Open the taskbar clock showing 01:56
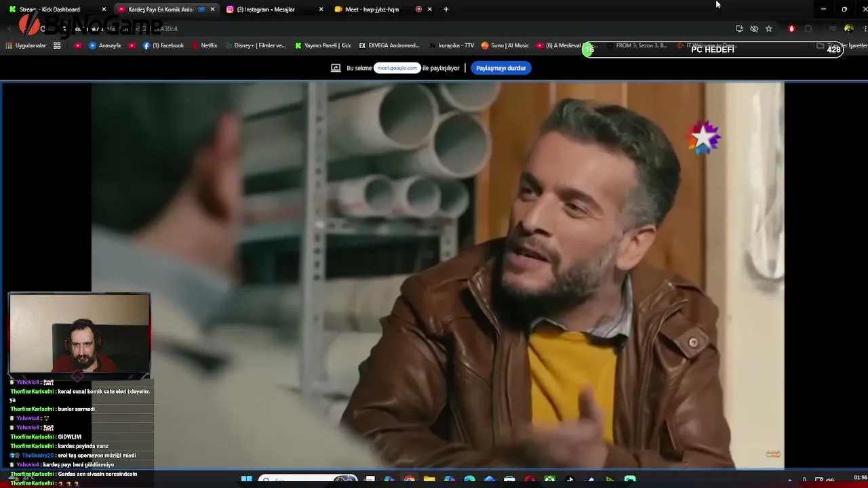This screenshot has width=868, height=488. point(860,478)
